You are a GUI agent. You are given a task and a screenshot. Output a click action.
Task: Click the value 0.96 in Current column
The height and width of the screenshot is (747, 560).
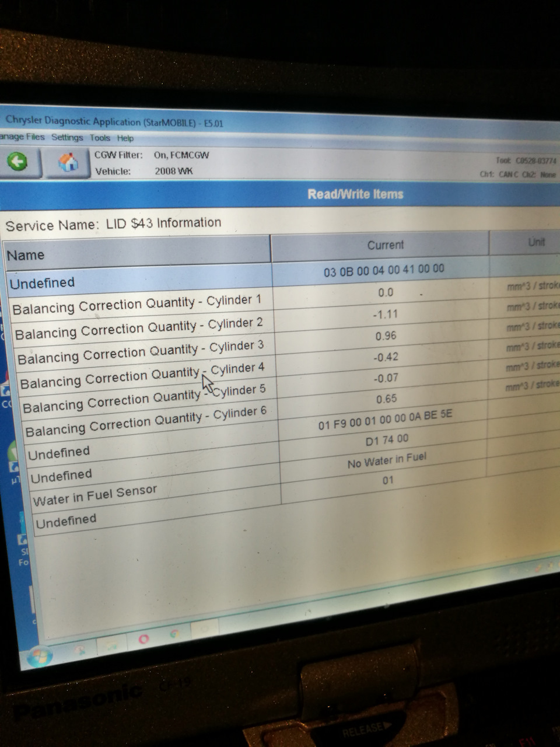386,336
